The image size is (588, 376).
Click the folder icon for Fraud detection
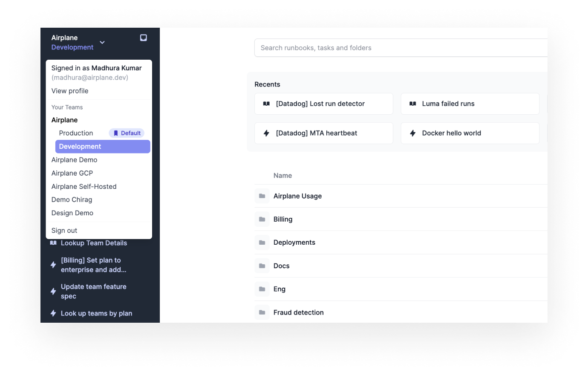[262, 312]
